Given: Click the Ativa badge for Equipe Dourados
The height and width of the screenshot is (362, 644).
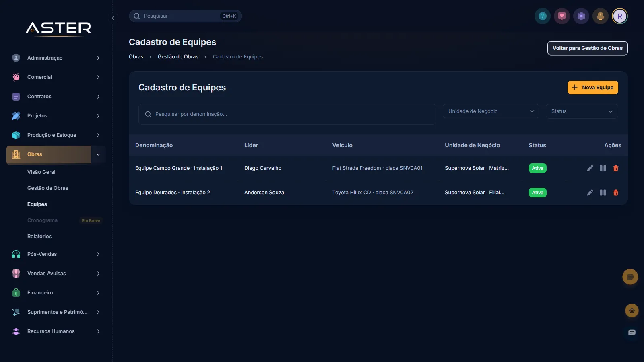Looking at the screenshot, I should click(538, 193).
